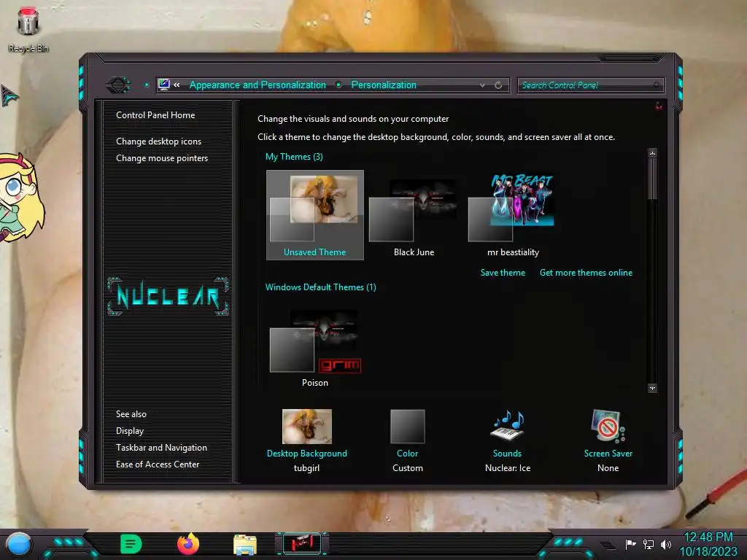
Task: Open Change desktop icons
Action: (158, 141)
